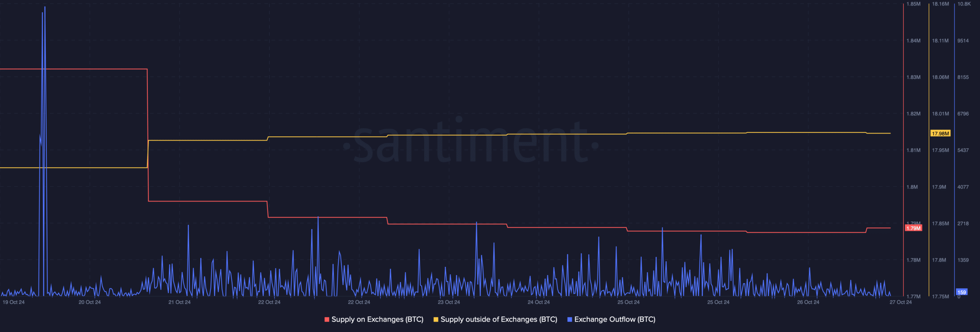980x332 pixels.
Task: Select the 27 Oct 24 date label
Action: (901, 302)
